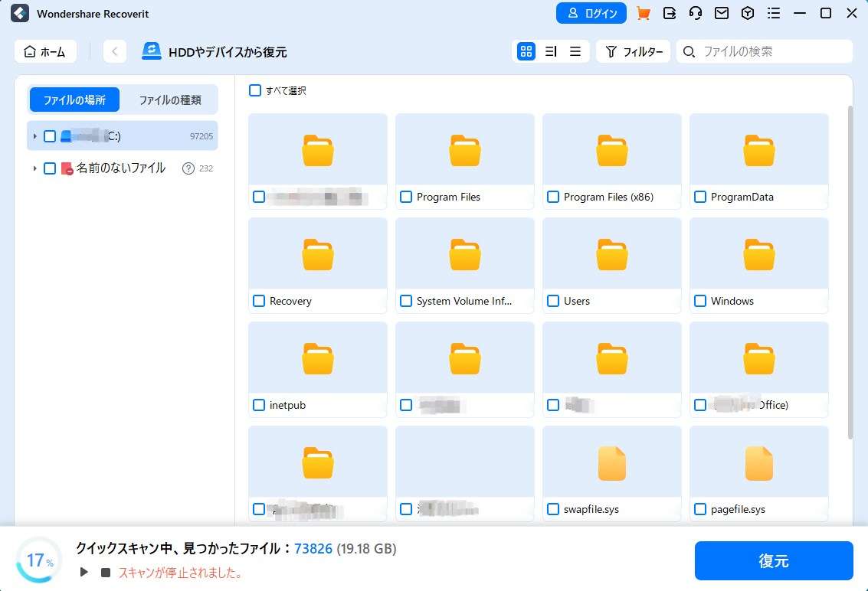Image resolution: width=868 pixels, height=591 pixels.
Task: Open the hamburger list menu icon
Action: [773, 13]
